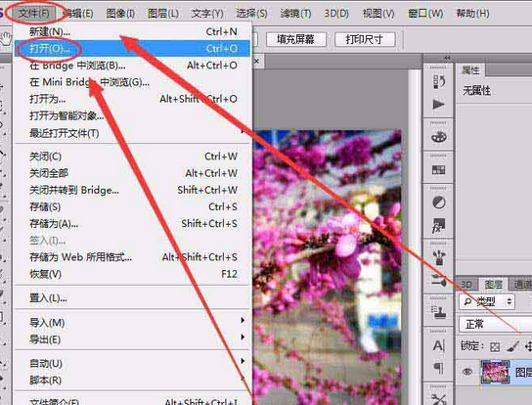This screenshot has width=532, height=405.
Task: Open the 帮助(H) menu
Action: pyautogui.click(x=472, y=14)
